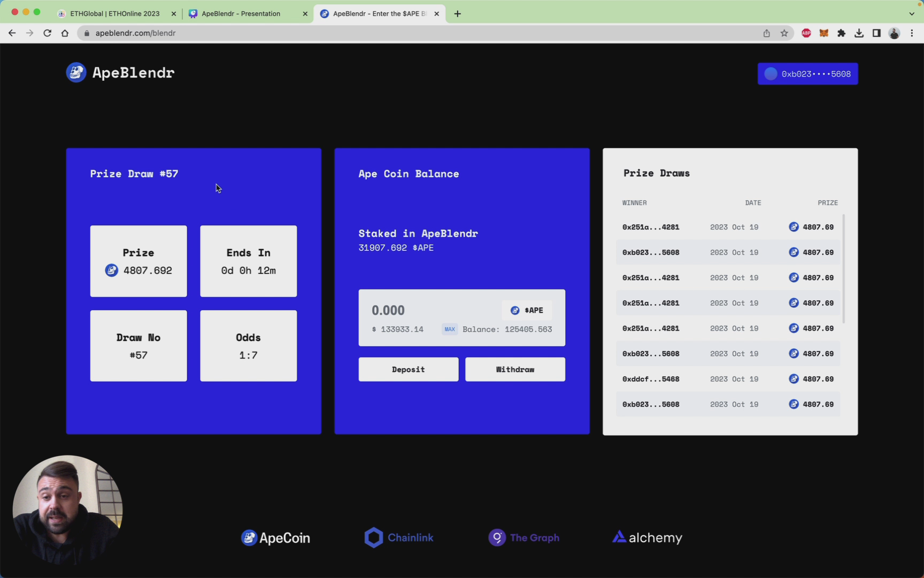
Task: Click the presenter webcam thumbnail
Action: [x=67, y=510]
